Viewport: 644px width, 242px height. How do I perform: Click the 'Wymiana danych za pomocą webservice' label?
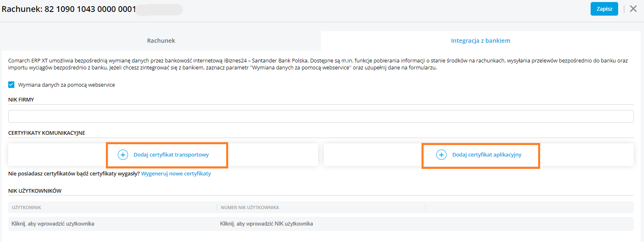coord(66,85)
